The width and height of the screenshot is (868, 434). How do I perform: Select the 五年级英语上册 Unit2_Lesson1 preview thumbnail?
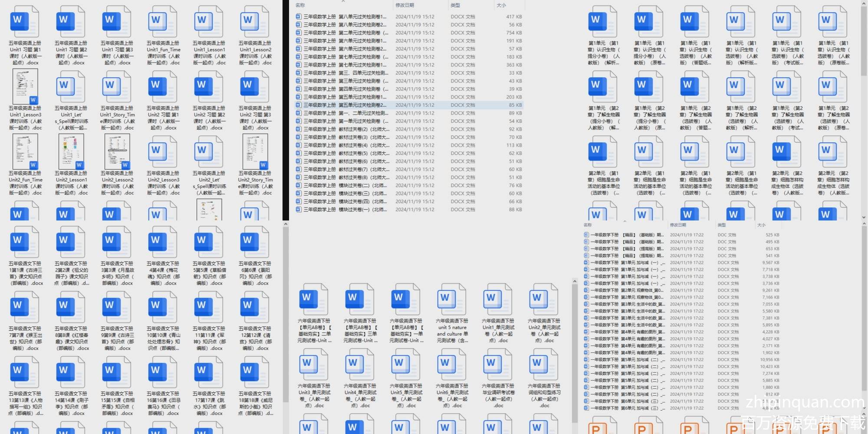point(71,151)
